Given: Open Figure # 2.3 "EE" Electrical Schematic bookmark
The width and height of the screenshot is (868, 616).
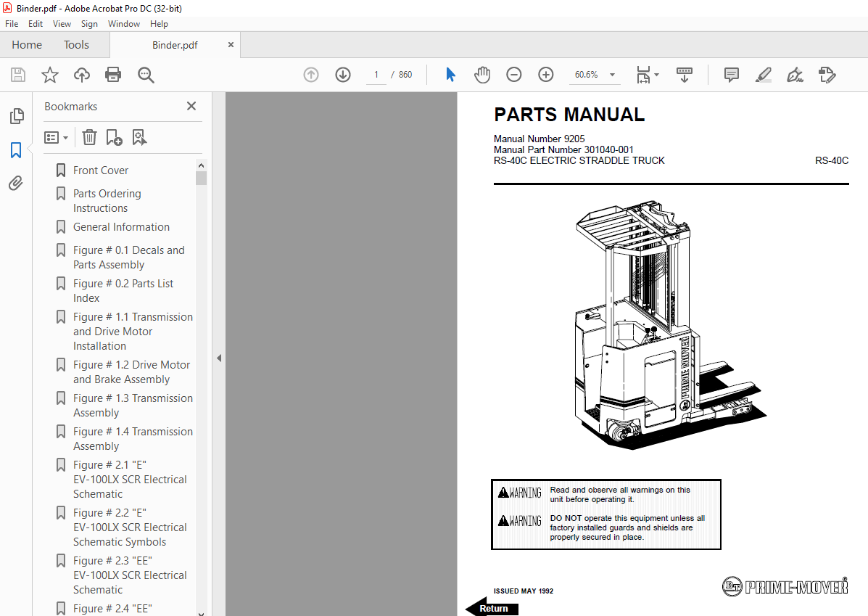Looking at the screenshot, I should pyautogui.click(x=130, y=575).
